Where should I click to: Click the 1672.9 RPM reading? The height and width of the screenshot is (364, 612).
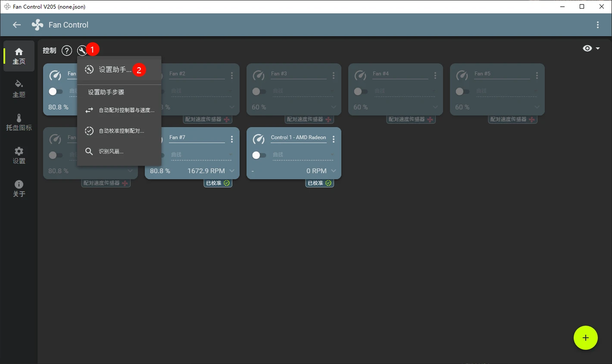click(x=206, y=171)
